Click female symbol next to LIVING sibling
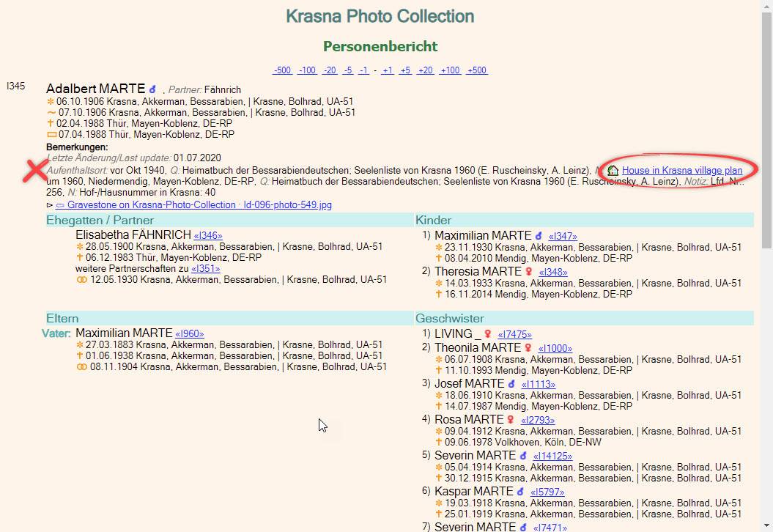Viewport: 773px width, 532px height. tap(488, 334)
